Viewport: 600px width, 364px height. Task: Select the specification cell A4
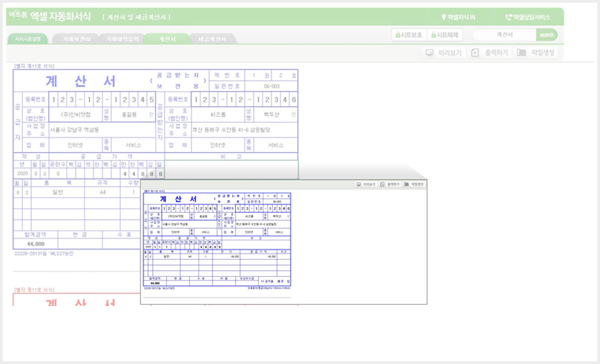(102, 192)
